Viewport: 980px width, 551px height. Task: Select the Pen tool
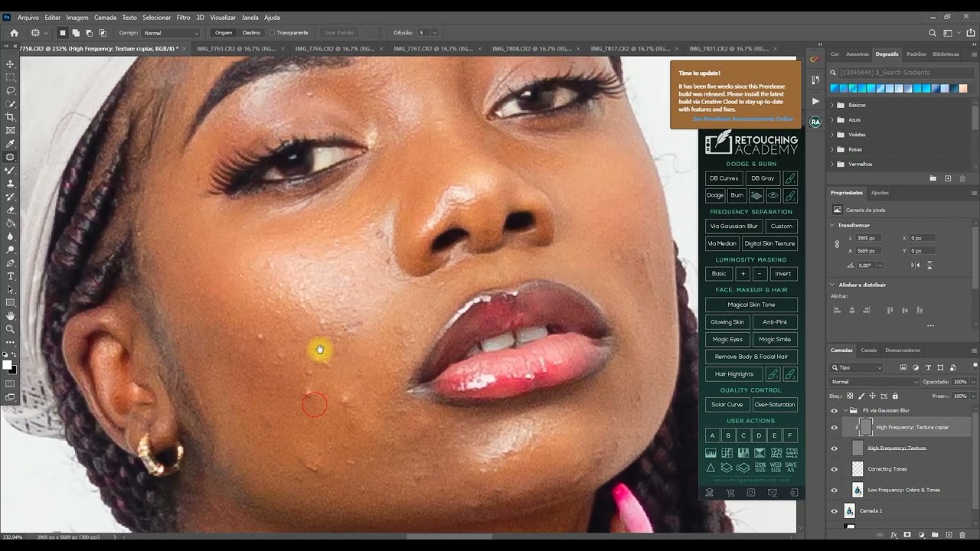[x=11, y=263]
